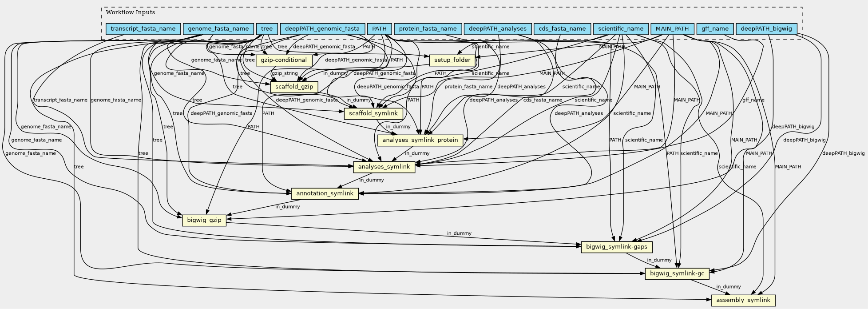Pick the deepPATH_genomic_fasta input box
Viewport: 868px width, 309px height.
[322, 29]
